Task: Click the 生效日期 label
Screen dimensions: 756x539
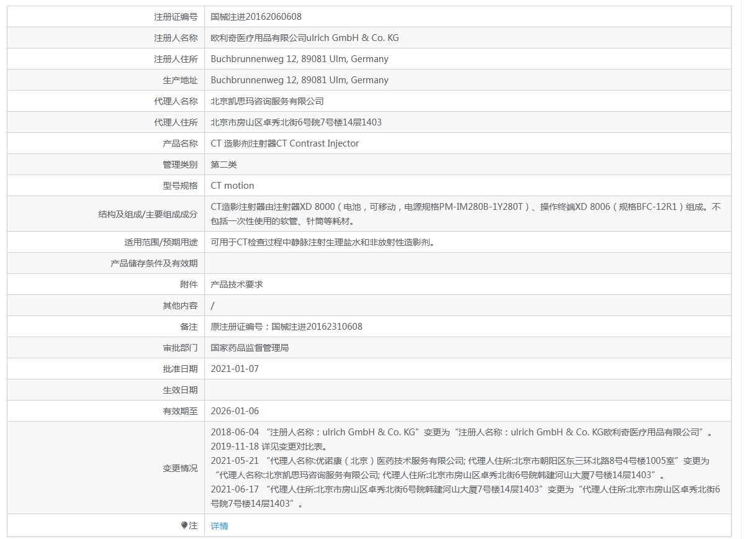Action: pyautogui.click(x=180, y=390)
